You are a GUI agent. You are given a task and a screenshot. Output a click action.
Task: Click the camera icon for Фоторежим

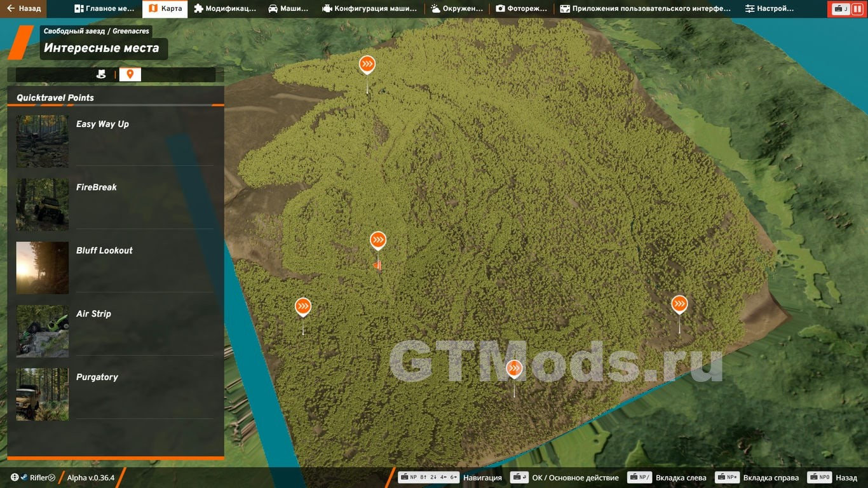(500, 9)
